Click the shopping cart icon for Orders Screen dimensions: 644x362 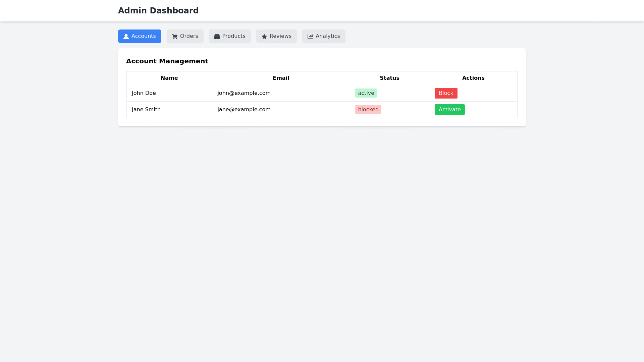pyautogui.click(x=175, y=37)
